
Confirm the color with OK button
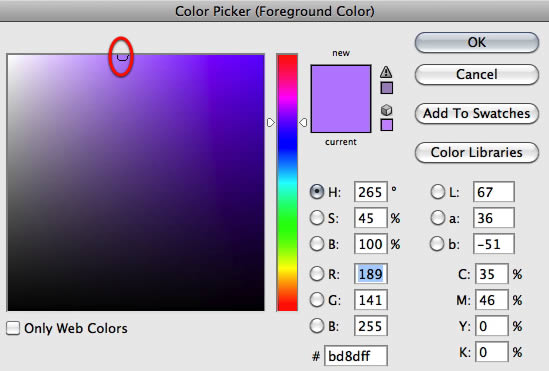click(x=477, y=43)
